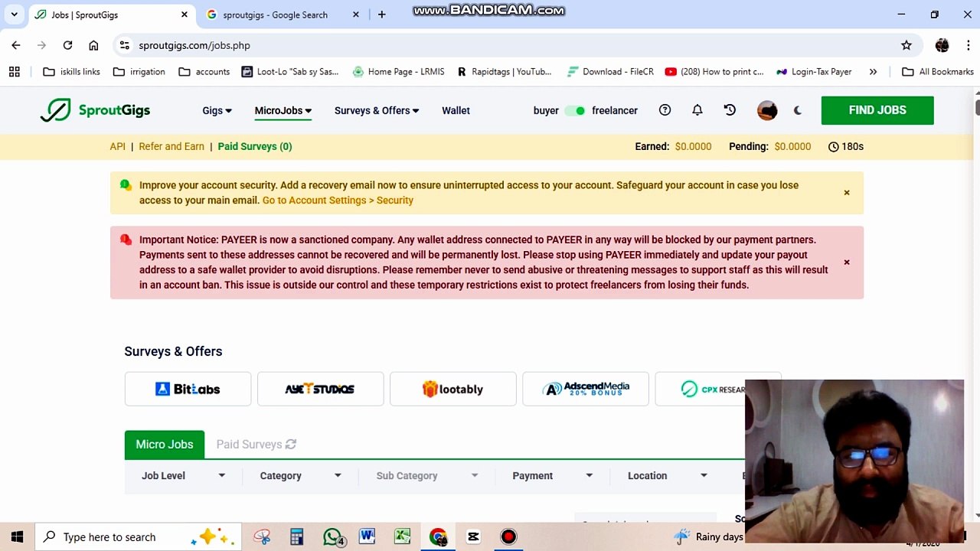This screenshot has height=551, width=980.
Task: Expand the Gigs dropdown menu
Action: coord(217,111)
